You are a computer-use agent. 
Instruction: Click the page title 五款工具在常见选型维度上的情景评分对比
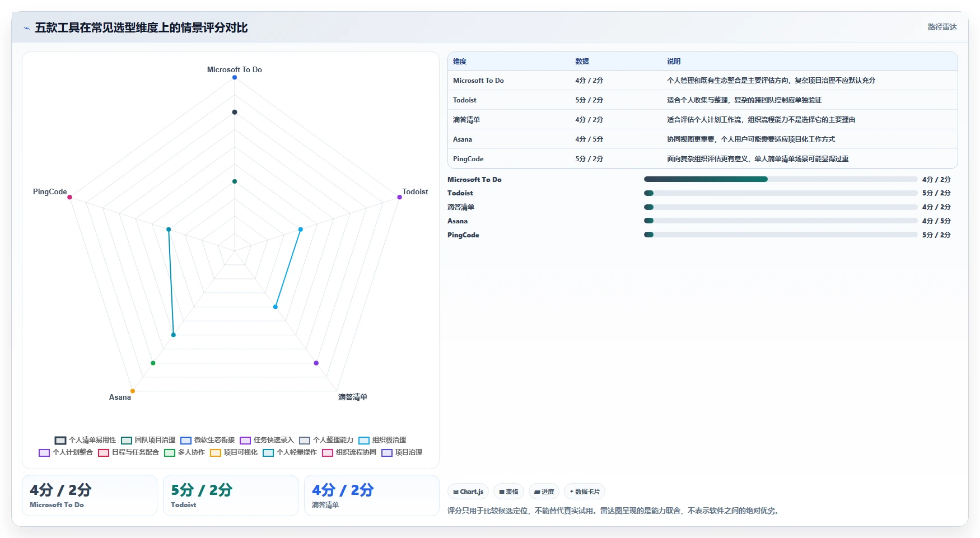[x=141, y=27]
